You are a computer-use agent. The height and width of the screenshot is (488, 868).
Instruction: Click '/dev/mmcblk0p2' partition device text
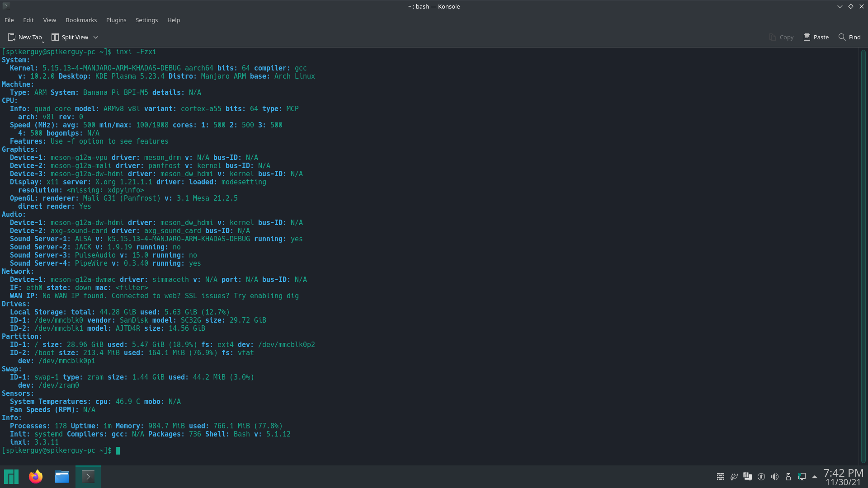pyautogui.click(x=287, y=345)
